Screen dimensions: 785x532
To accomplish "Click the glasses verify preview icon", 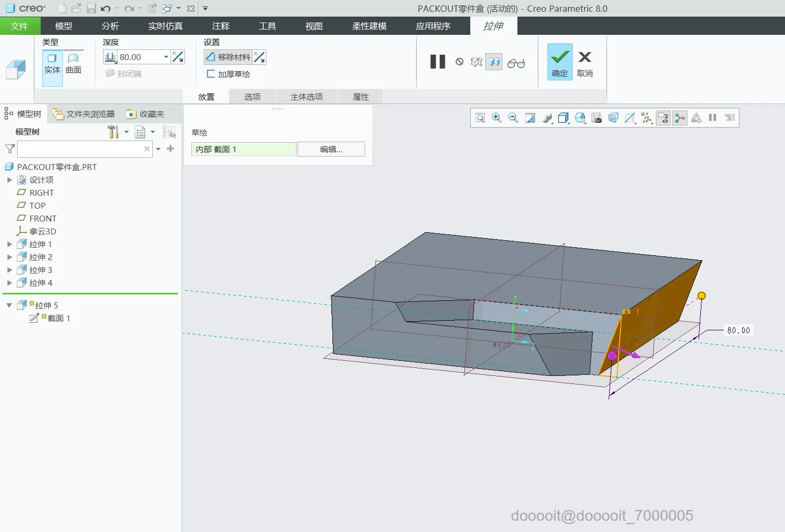I will (516, 63).
